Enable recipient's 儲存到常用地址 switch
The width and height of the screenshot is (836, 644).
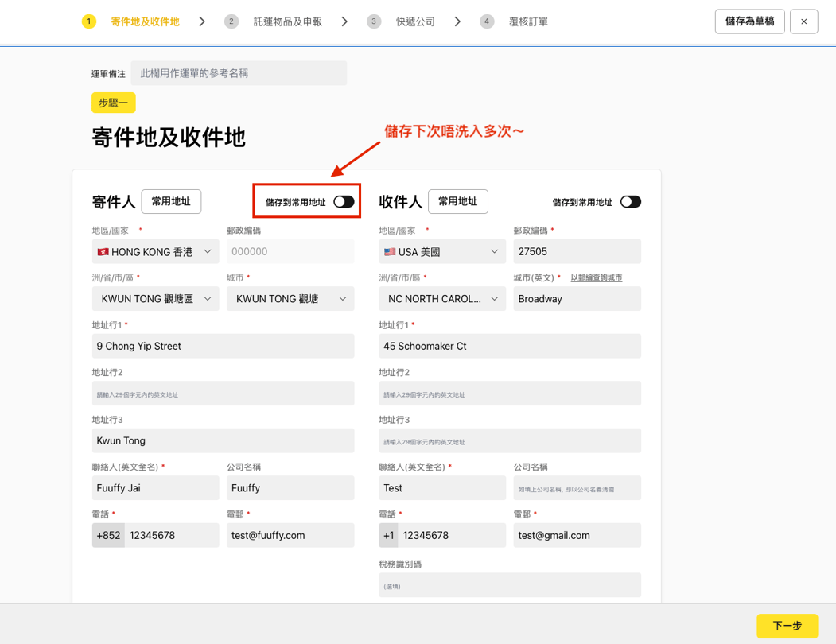coord(630,202)
